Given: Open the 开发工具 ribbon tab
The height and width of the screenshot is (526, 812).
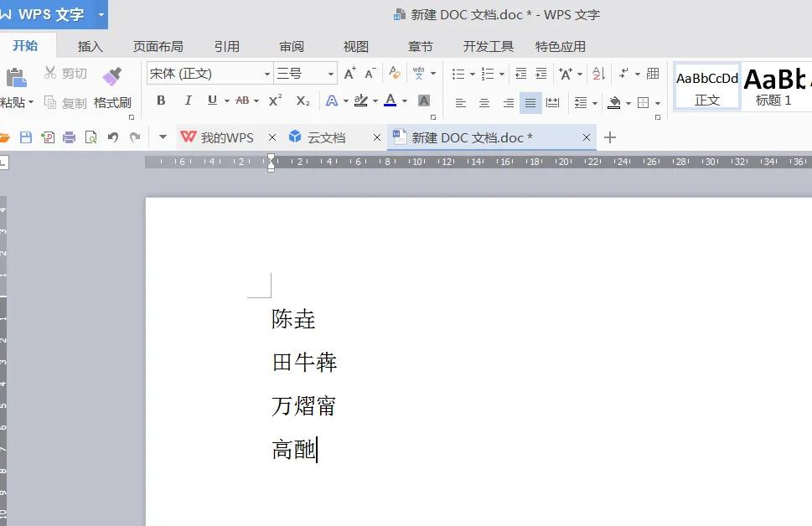Looking at the screenshot, I should [x=489, y=47].
